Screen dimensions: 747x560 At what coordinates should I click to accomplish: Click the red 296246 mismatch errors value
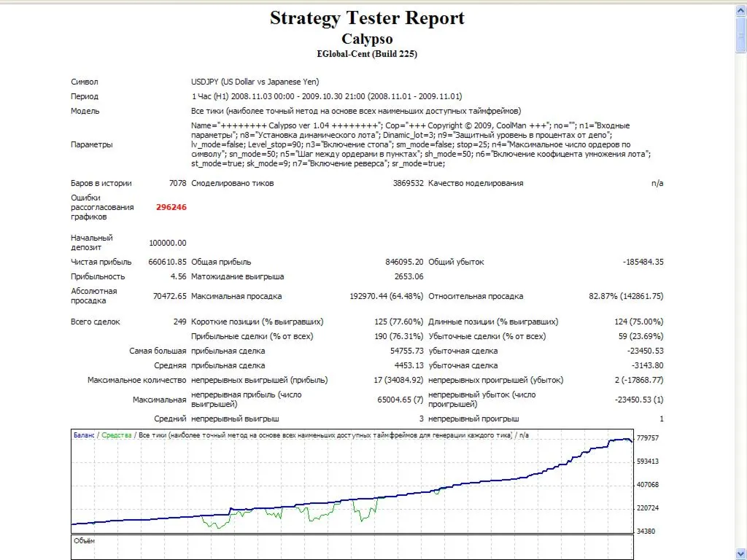click(171, 207)
